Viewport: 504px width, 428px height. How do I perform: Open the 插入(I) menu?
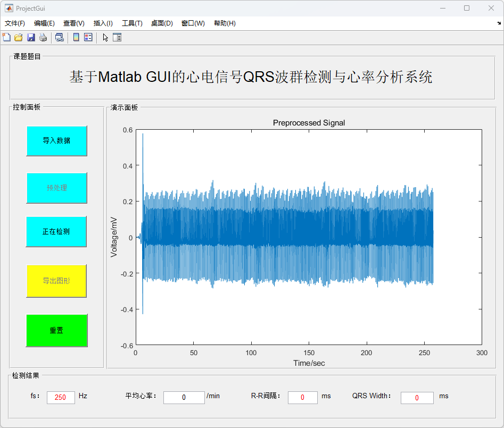tap(103, 23)
